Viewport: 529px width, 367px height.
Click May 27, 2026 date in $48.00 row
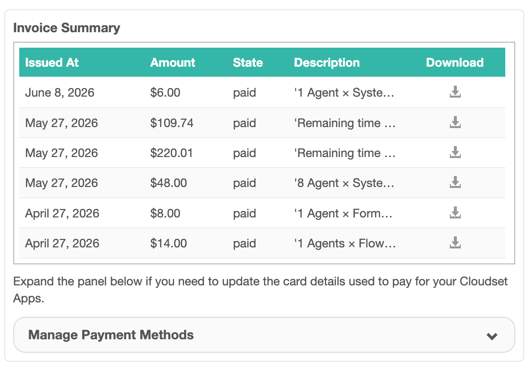tap(61, 183)
